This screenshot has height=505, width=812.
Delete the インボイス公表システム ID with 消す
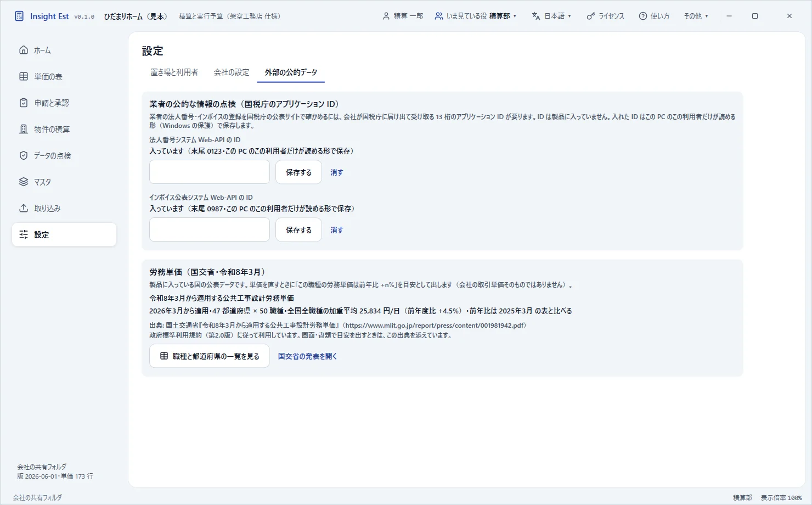336,230
